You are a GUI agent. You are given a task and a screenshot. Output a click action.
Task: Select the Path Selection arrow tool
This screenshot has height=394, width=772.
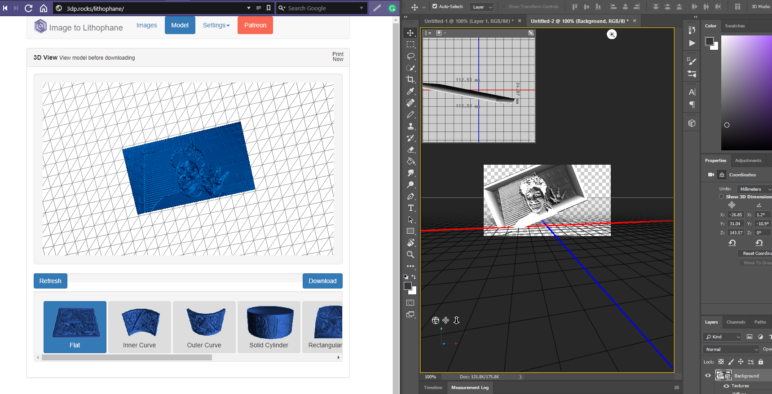(x=410, y=220)
